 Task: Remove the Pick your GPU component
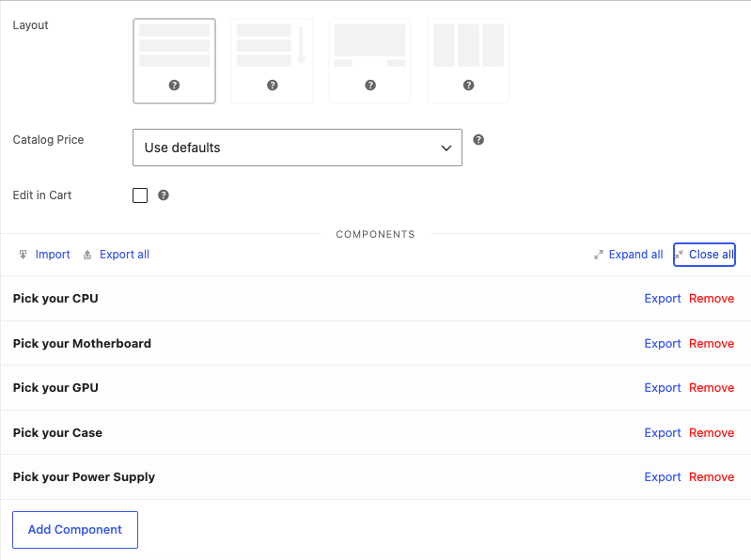712,388
